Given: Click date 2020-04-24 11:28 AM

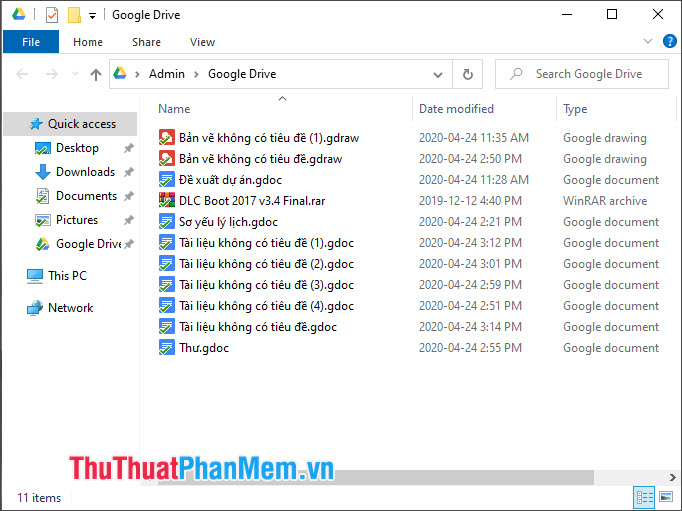Looking at the screenshot, I should tap(474, 180).
